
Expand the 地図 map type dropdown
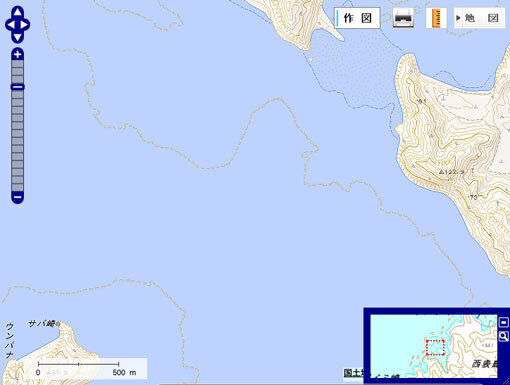[x=479, y=18]
